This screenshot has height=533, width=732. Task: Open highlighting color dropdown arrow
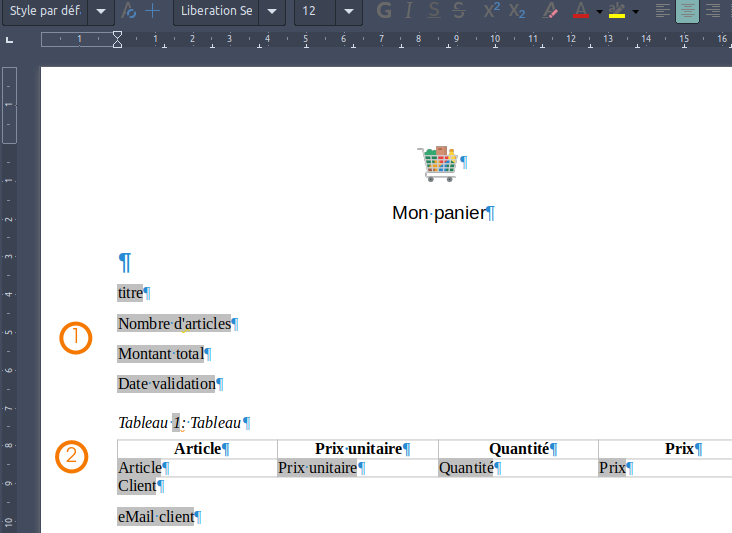[x=635, y=11]
